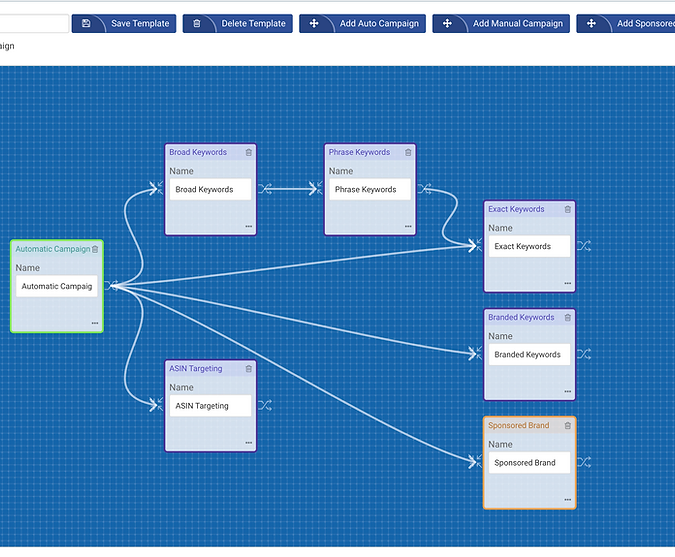The image size is (675, 557).
Task: Select the Exact Keywords node title
Action: (516, 209)
